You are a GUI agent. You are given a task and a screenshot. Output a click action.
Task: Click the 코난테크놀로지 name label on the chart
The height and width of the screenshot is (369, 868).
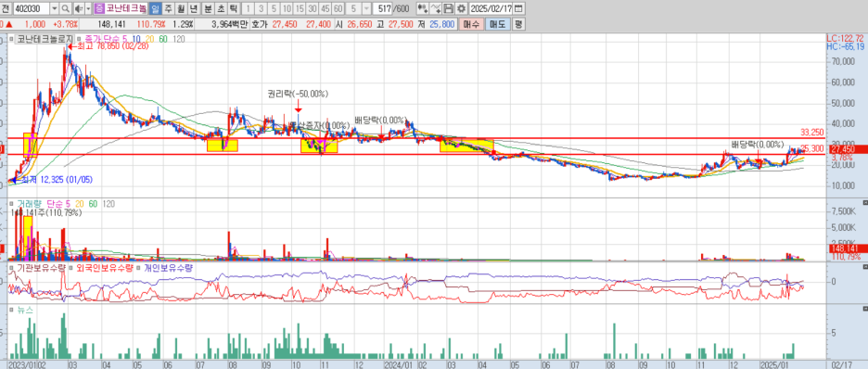click(45, 39)
